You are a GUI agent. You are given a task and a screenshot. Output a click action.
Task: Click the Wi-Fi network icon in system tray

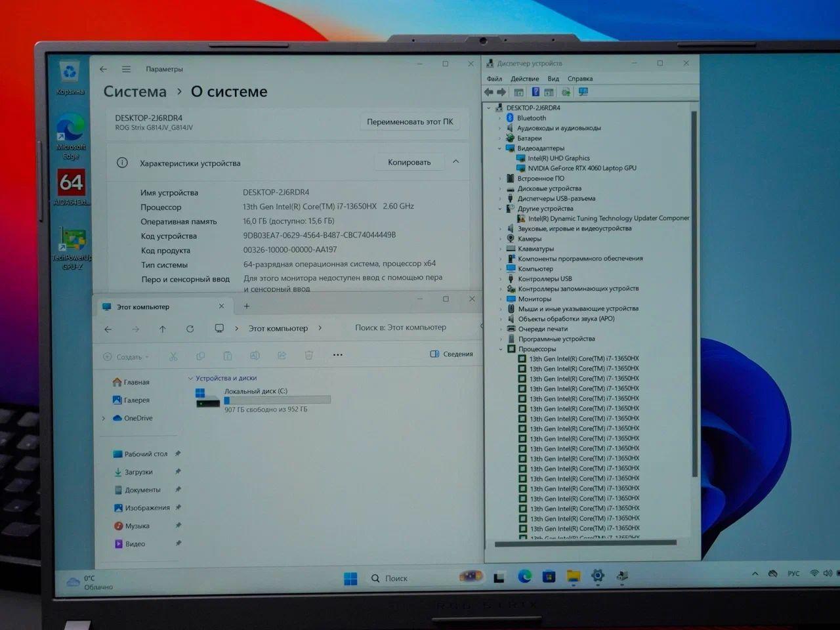click(814, 573)
